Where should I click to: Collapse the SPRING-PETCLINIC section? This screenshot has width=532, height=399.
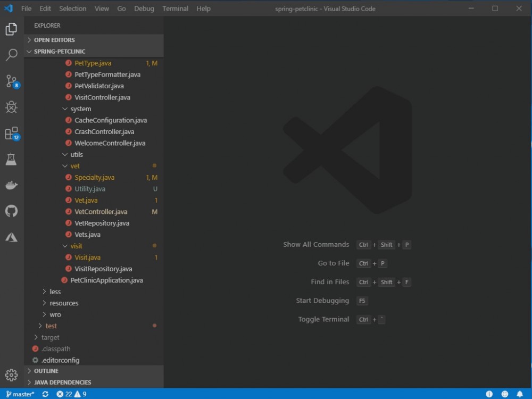[x=94, y=51]
